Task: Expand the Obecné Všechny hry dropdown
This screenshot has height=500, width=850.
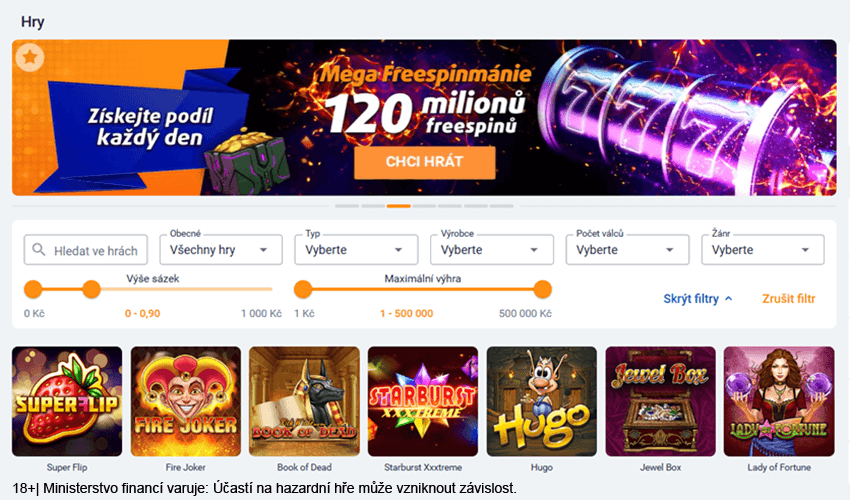Action: tap(221, 250)
